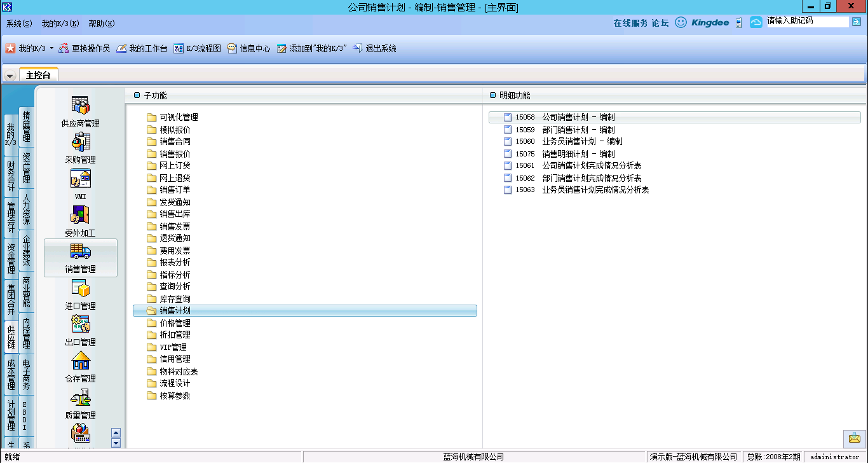
Task: Open 质量管理 scales icon
Action: click(81, 397)
